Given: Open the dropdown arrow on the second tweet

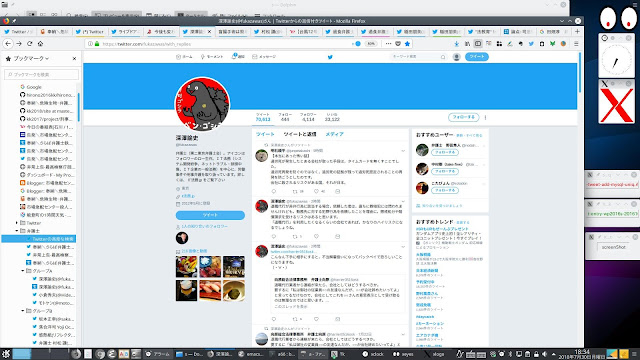Looking at the screenshot, I should pyautogui.click(x=403, y=201).
